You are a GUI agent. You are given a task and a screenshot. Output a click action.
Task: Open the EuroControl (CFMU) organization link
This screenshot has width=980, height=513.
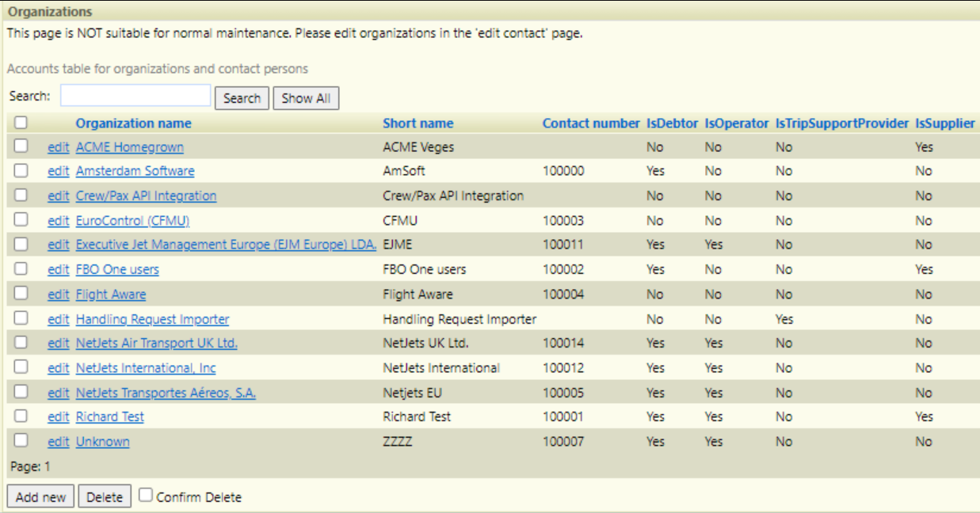click(132, 221)
